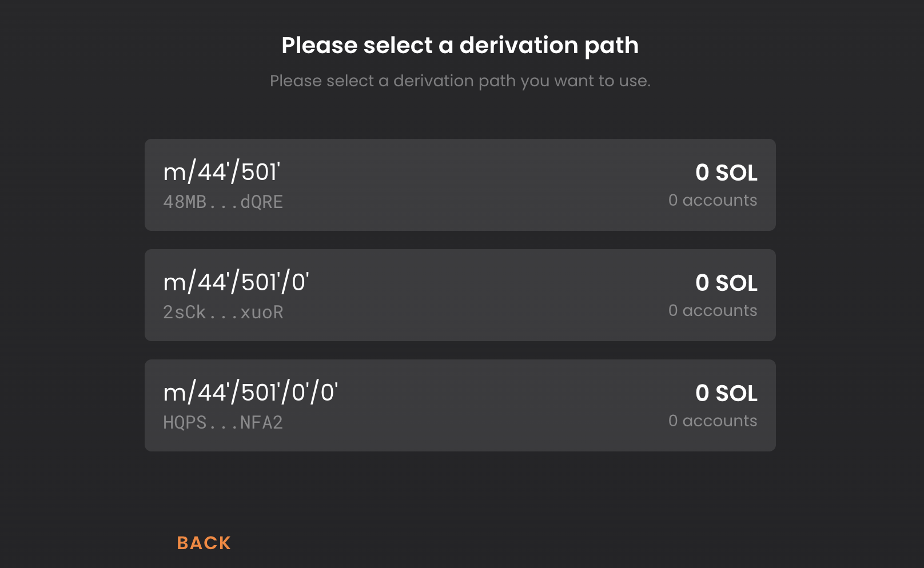Click the 0 SOL balance on the third card

point(726,393)
